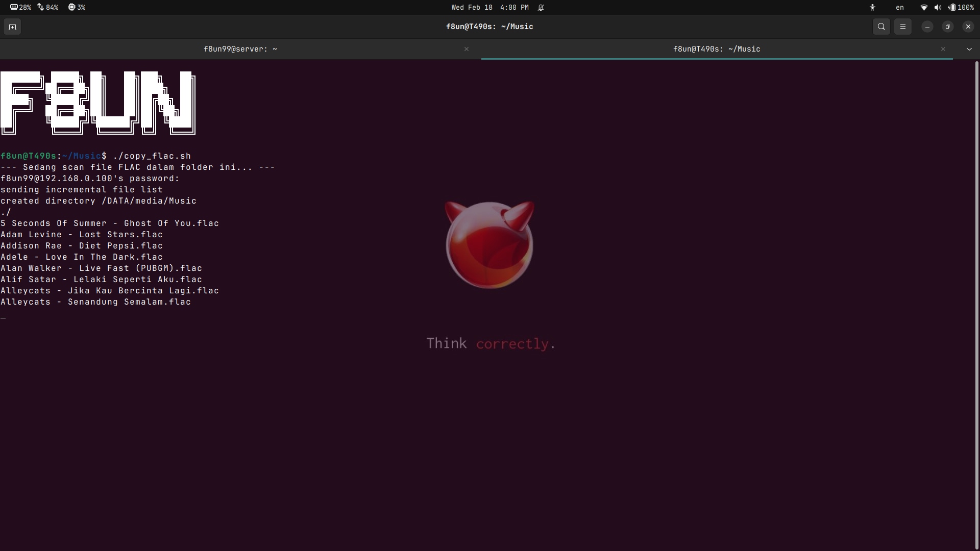
Task: Open the clock and calendar dropdown
Action: coord(489,7)
